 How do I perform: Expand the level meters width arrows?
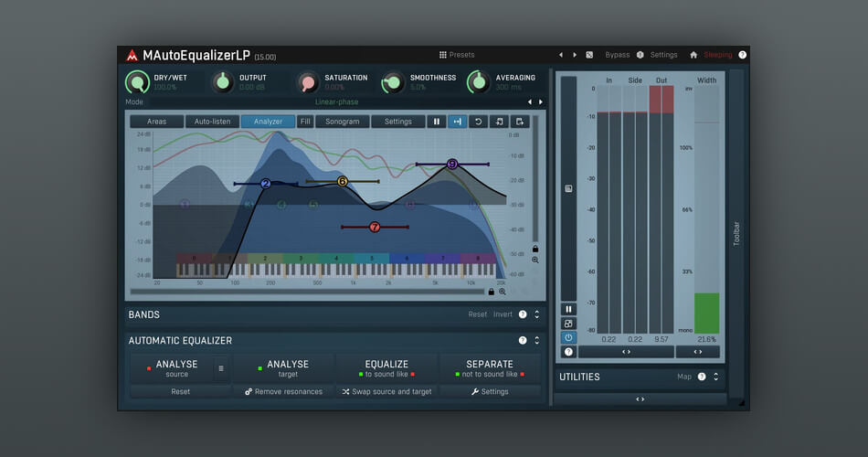coord(626,352)
